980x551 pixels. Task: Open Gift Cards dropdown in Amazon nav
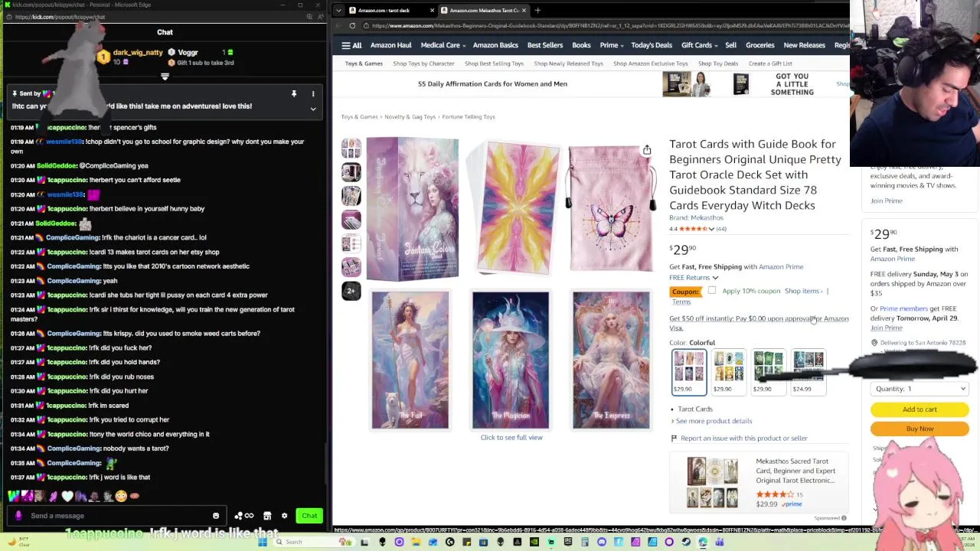click(x=699, y=45)
